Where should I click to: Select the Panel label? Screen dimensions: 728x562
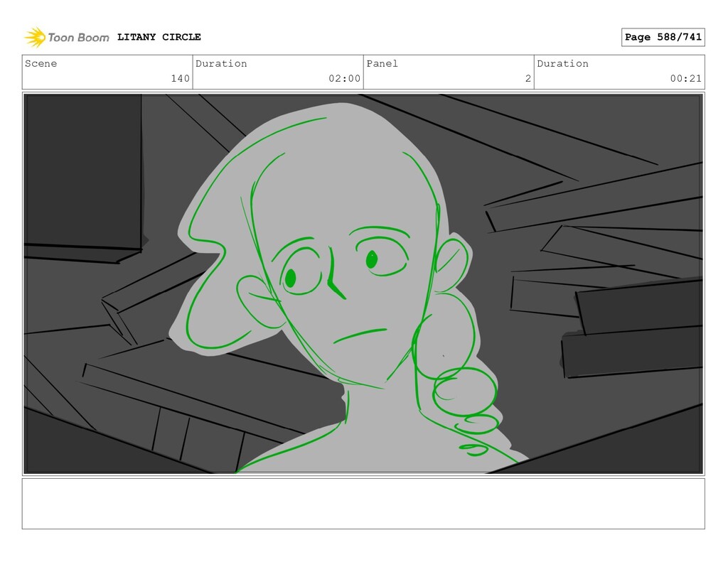click(382, 63)
